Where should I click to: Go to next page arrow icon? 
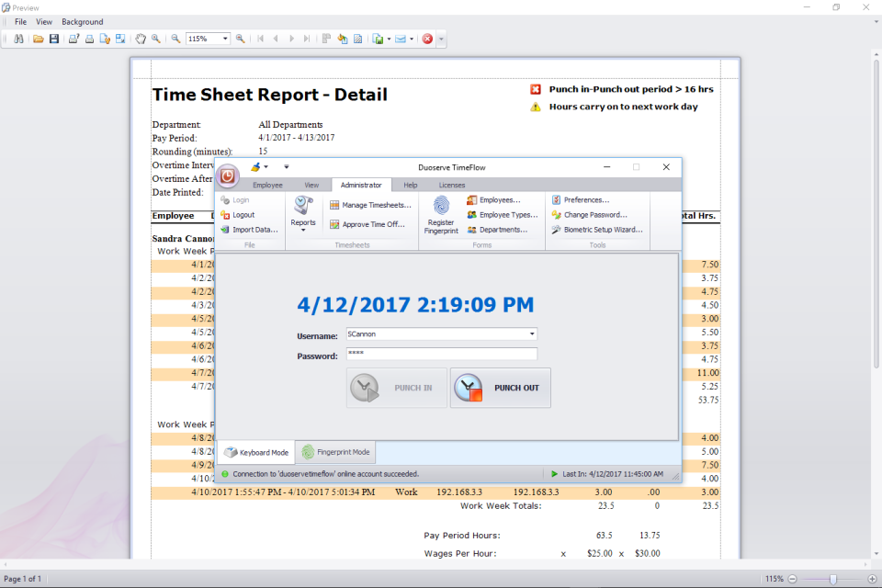coord(291,39)
